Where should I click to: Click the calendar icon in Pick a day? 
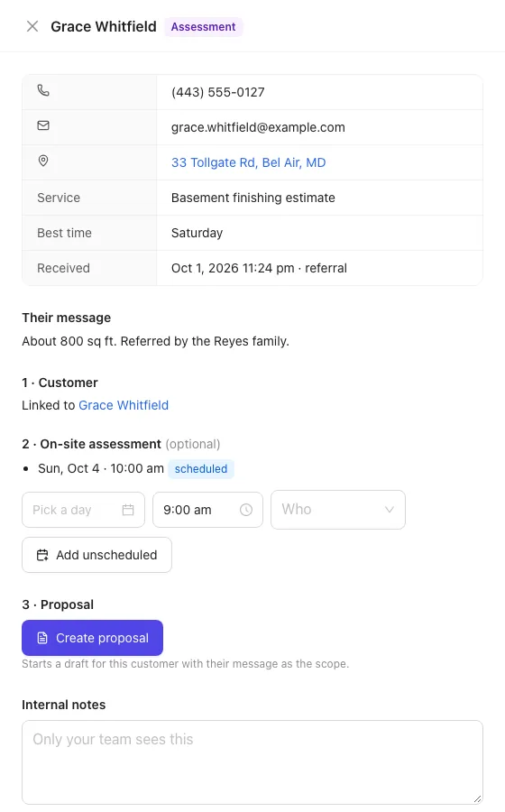coord(128,510)
